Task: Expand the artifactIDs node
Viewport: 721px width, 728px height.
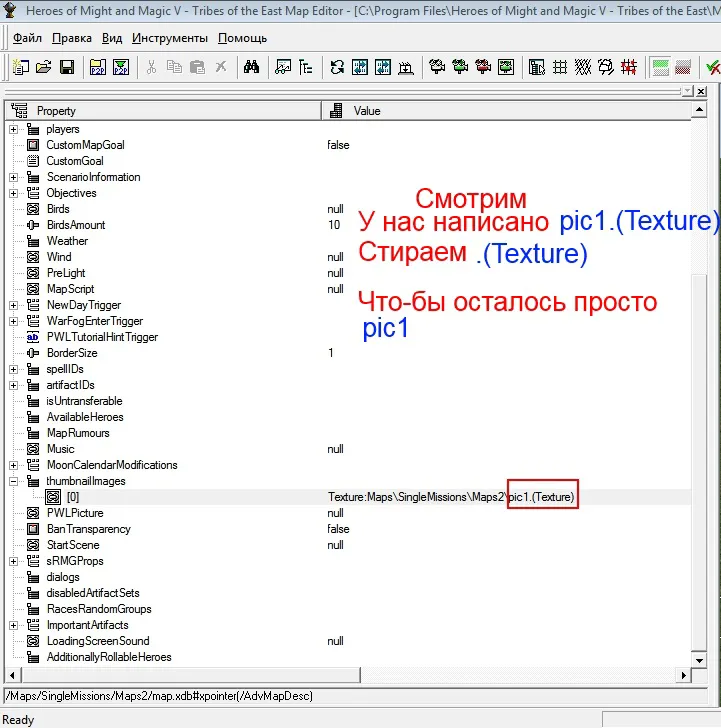Action: tap(13, 385)
